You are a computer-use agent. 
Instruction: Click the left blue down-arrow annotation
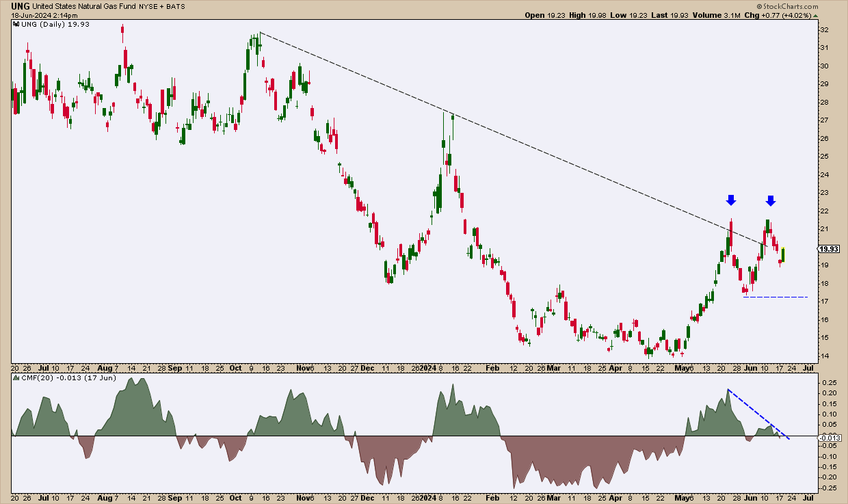tap(730, 200)
